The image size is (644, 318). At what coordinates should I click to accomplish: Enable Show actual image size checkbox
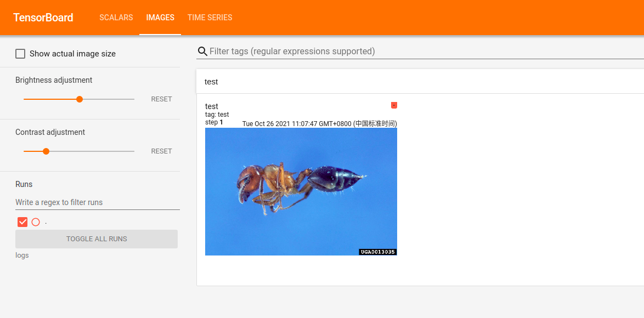click(20, 54)
